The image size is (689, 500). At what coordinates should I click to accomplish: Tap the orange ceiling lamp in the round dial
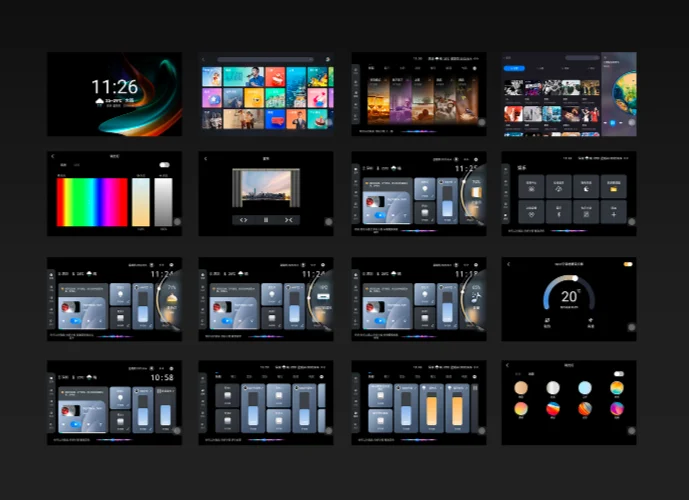tap(172, 298)
